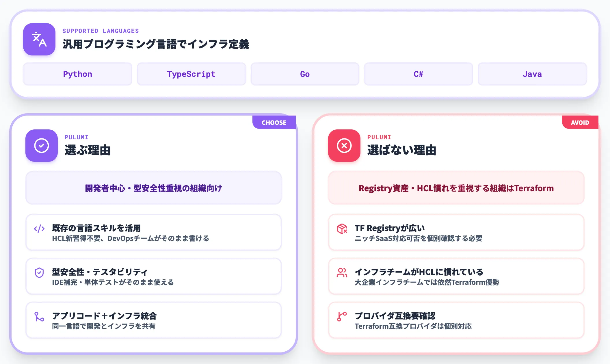The width and height of the screenshot is (610, 364).
Task: Click the shield check icon beside 型安全性・テスタビリティ
Action: [x=39, y=273]
